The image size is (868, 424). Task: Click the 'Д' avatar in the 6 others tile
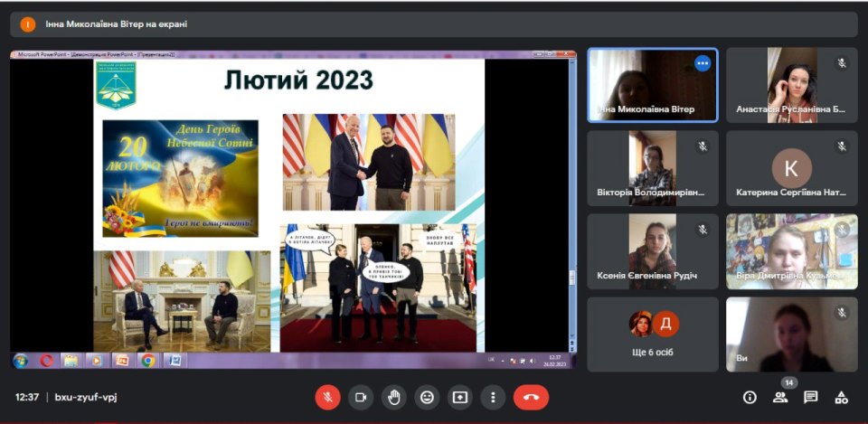(x=666, y=324)
